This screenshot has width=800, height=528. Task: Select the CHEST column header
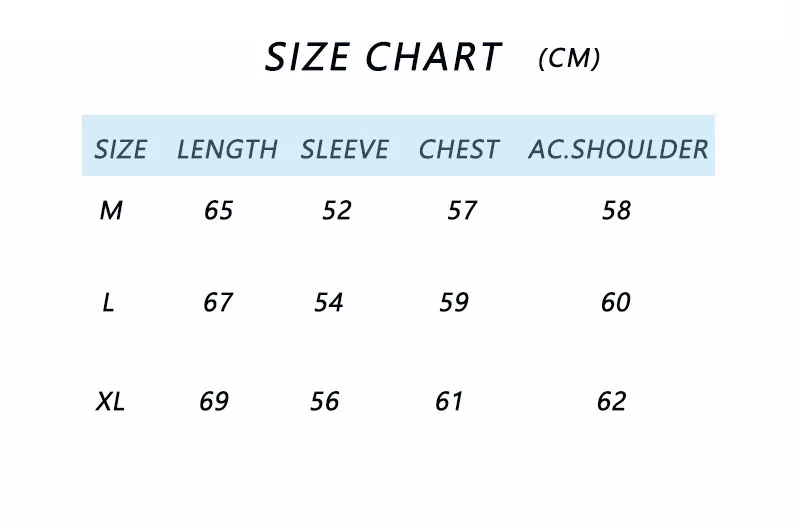click(x=458, y=149)
